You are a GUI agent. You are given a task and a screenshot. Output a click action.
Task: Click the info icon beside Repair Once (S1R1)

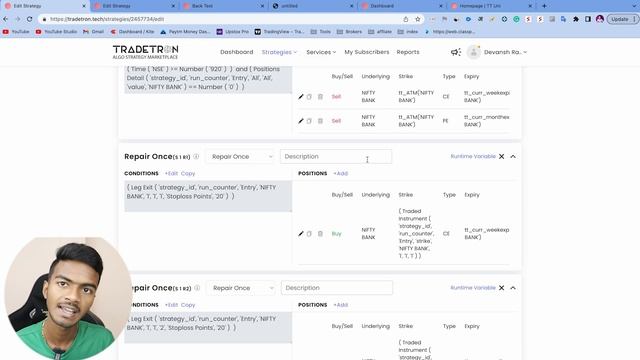196,156
